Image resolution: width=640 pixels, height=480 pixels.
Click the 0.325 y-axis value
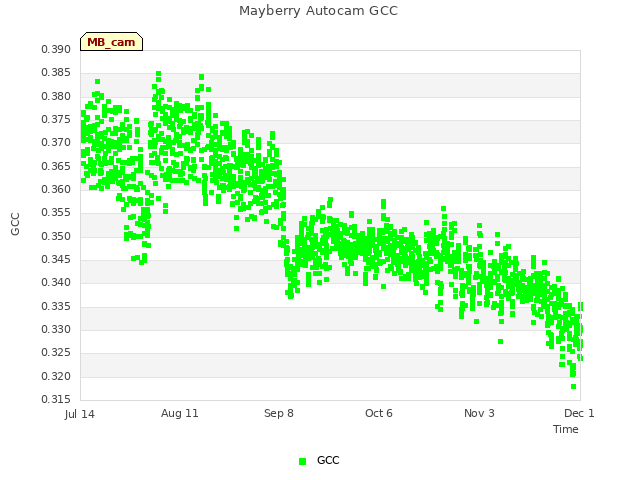click(56, 353)
